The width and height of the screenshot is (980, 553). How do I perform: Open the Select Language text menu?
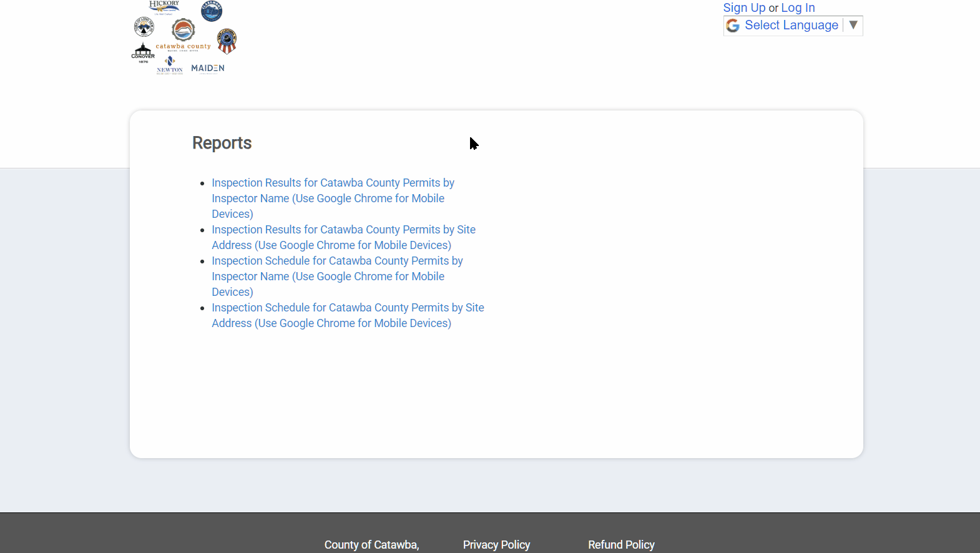click(x=791, y=26)
